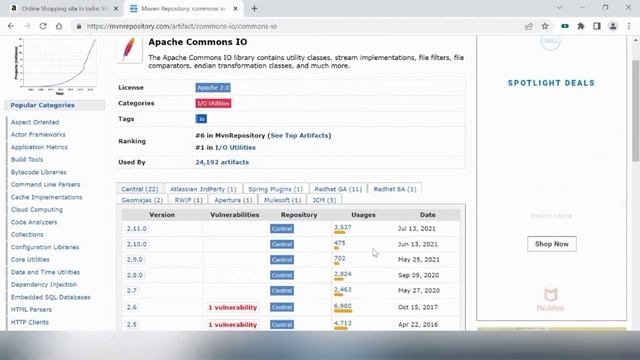Open Cloud Computing category

pos(37,209)
